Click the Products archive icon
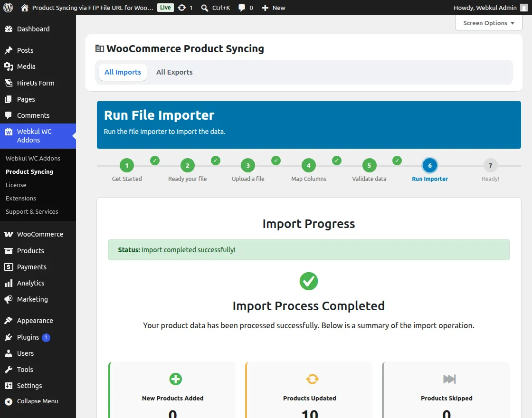Image resolution: width=532 pixels, height=418 pixels. coord(9,251)
